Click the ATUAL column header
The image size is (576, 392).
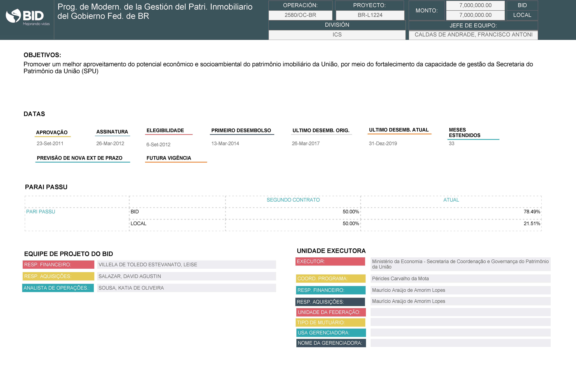451,200
